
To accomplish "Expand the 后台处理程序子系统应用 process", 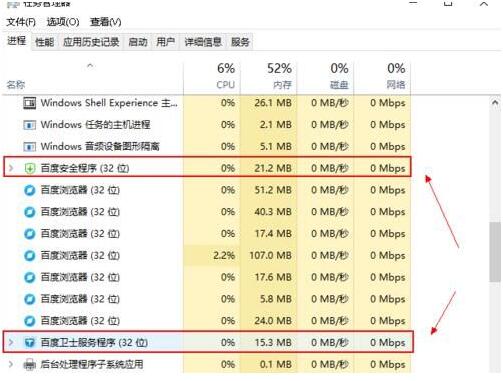I will point(11,364).
